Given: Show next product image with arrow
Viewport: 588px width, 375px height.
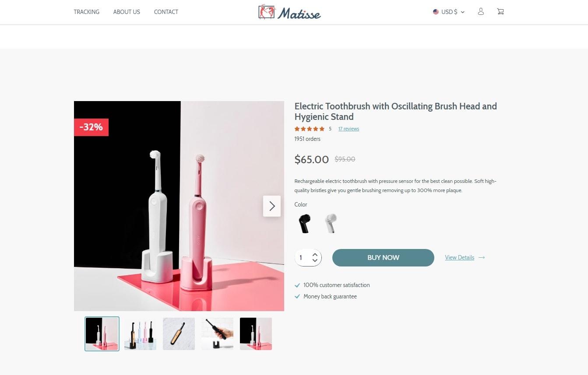Looking at the screenshot, I should (x=272, y=206).
